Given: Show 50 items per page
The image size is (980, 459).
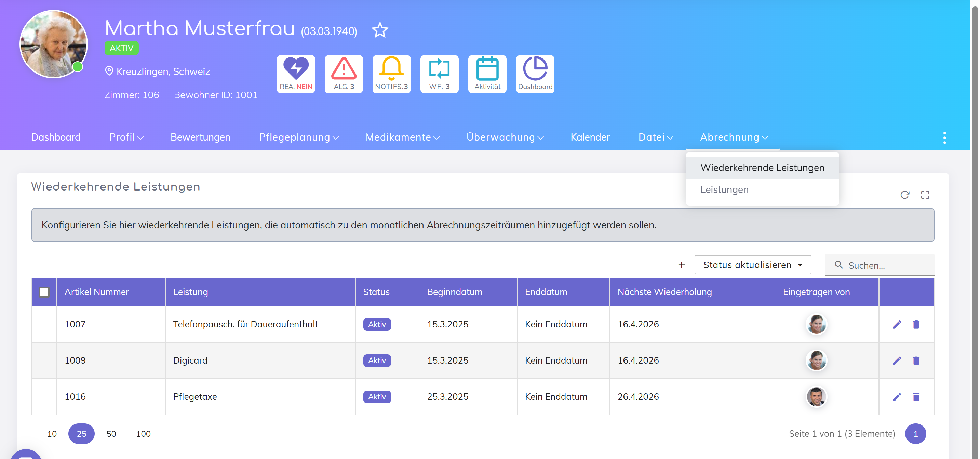Looking at the screenshot, I should (111, 433).
